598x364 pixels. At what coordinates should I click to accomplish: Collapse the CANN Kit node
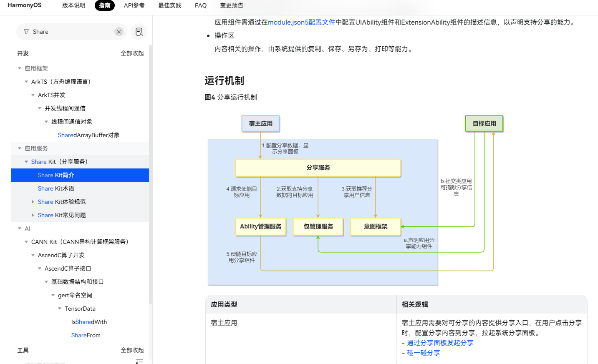tap(26, 242)
